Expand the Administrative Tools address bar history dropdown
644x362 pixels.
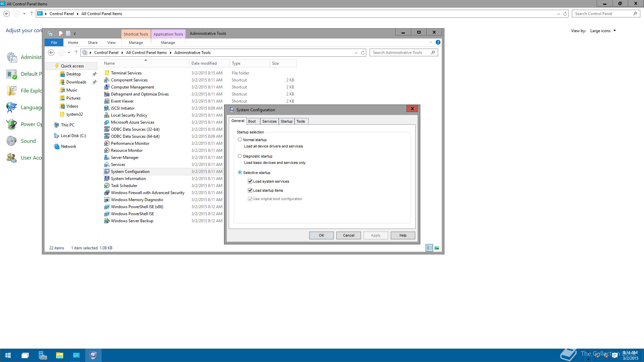coord(356,53)
